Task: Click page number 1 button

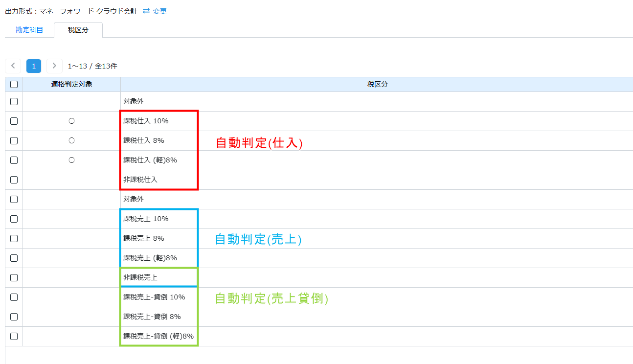Action: pos(34,66)
